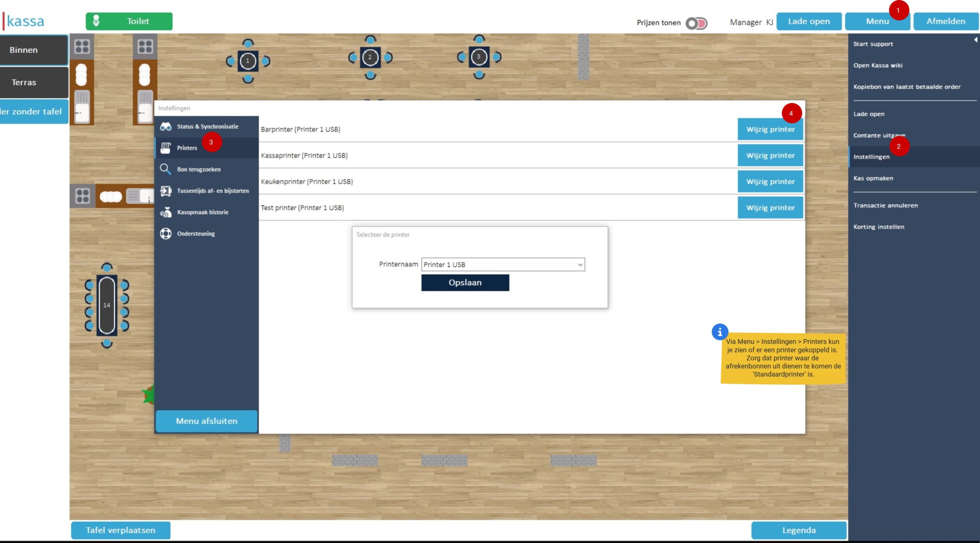
Task: Select Kas opmaken from side menu
Action: click(x=873, y=178)
